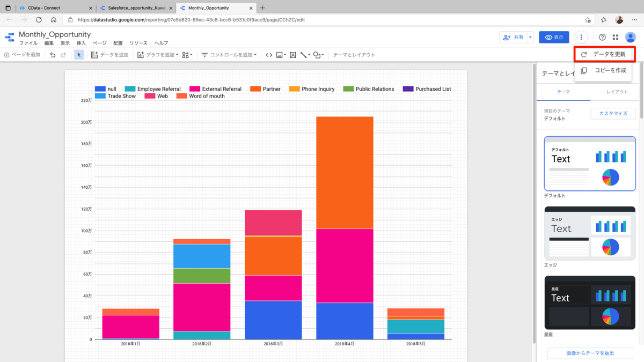
Task: Insert a text box element
Action: tap(293, 55)
